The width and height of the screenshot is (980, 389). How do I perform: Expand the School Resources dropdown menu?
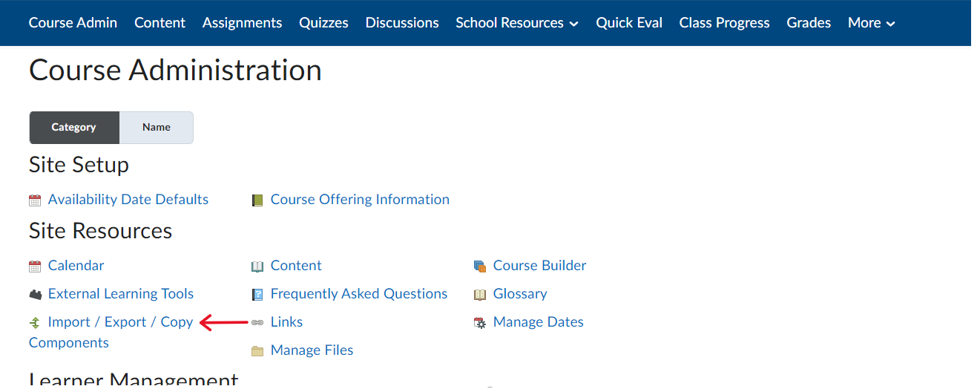coord(517,23)
